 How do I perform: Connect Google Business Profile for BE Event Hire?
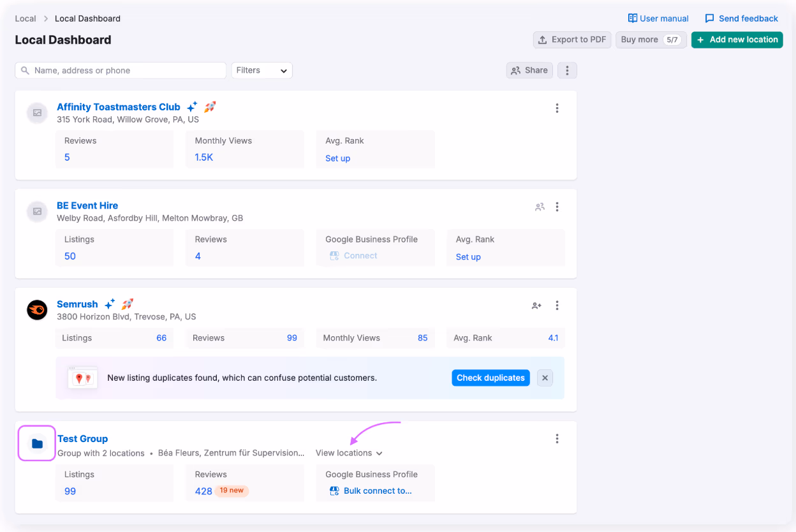pos(353,256)
